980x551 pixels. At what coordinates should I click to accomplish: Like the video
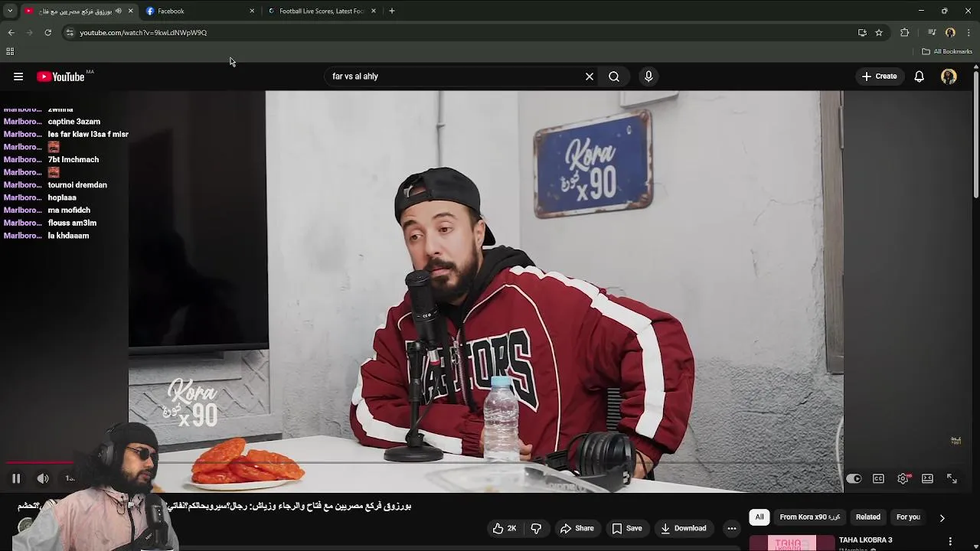click(x=505, y=528)
